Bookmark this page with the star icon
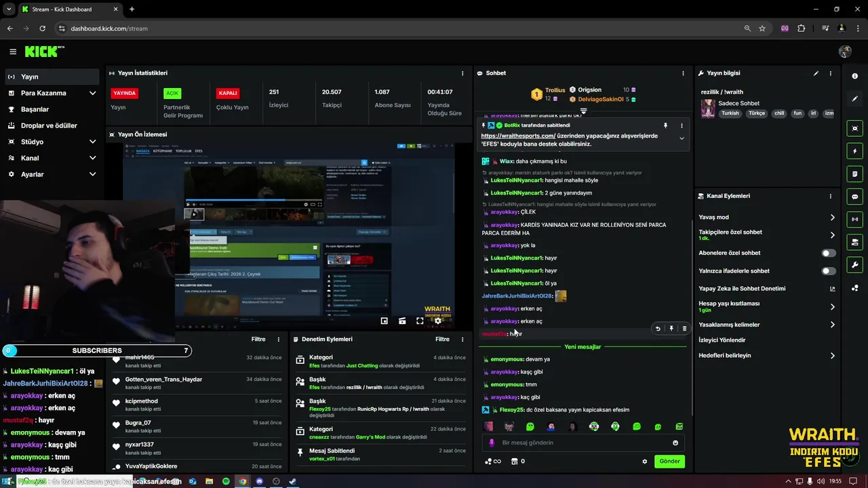This screenshot has width=868, height=488. click(762, 28)
